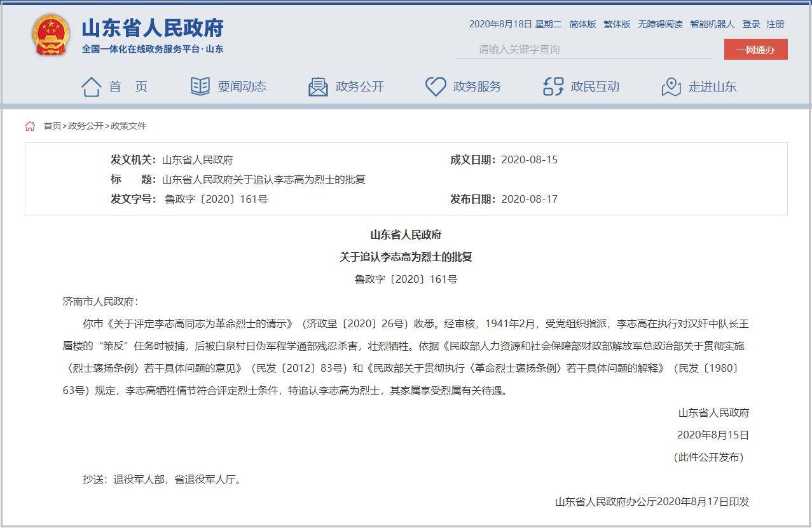The height and width of the screenshot is (528, 812).
Task: Click the 全国一体化在线政务服务平台·山东 subtitle
Action: pyautogui.click(x=153, y=49)
